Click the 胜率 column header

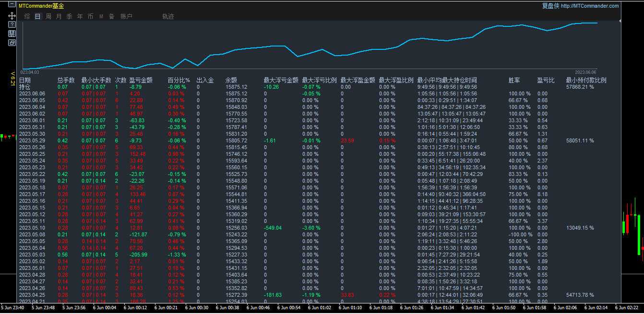click(514, 81)
